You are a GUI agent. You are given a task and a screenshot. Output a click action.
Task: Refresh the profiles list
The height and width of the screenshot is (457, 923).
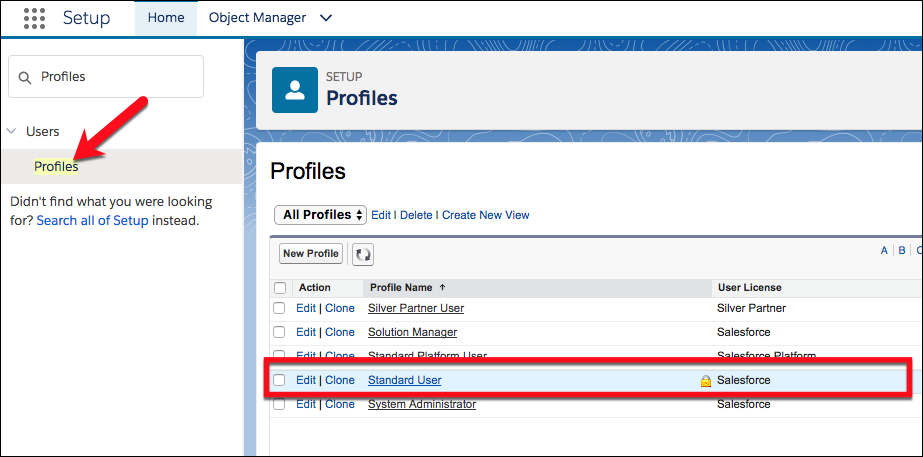[x=363, y=254]
